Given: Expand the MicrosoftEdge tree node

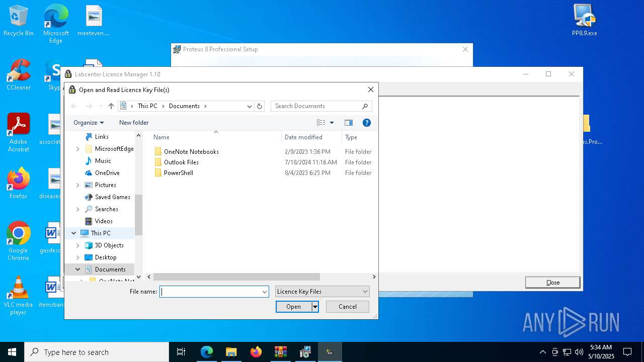Looking at the screenshot, I should pyautogui.click(x=77, y=149).
